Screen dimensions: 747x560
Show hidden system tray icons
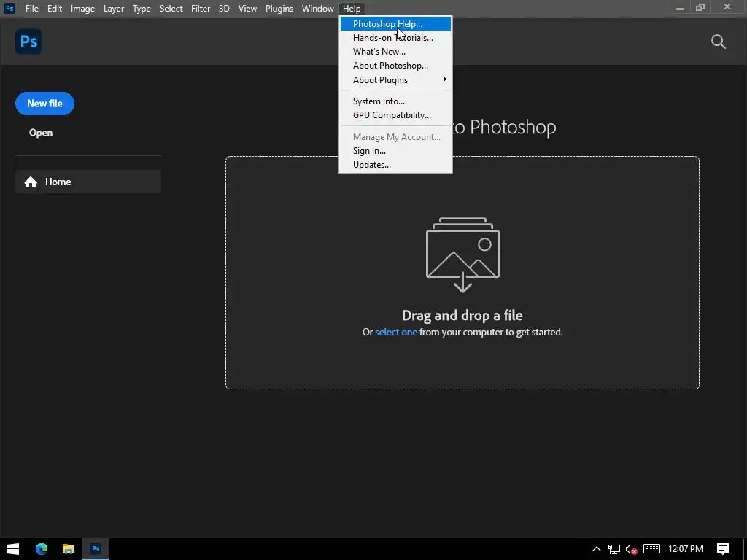(x=596, y=549)
